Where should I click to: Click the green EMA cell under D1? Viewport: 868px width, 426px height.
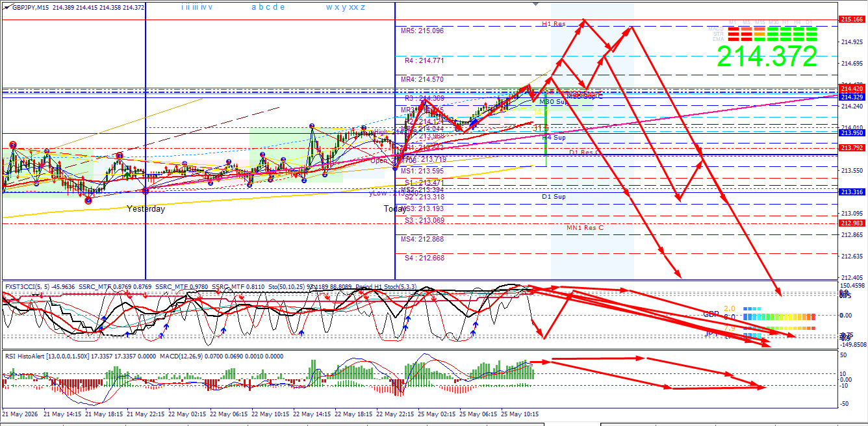pyautogui.click(x=811, y=39)
